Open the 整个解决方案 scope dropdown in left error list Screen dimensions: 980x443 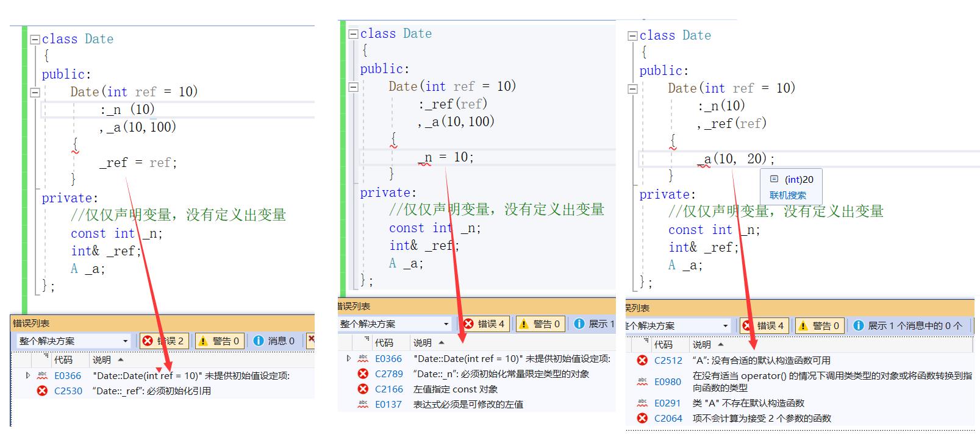[73, 341]
